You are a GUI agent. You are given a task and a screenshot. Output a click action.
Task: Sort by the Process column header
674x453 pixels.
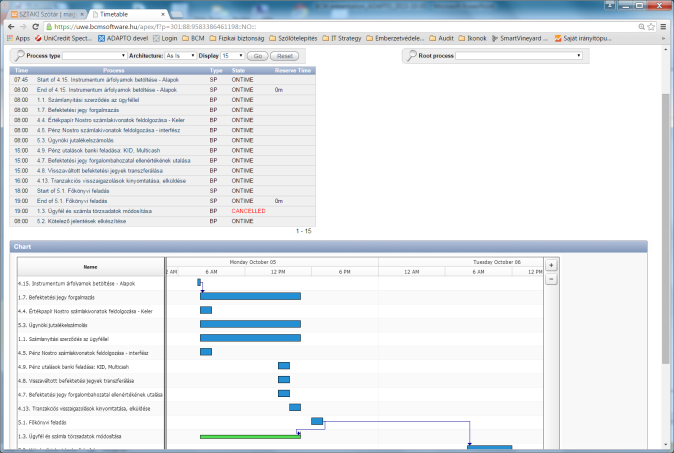(x=113, y=70)
